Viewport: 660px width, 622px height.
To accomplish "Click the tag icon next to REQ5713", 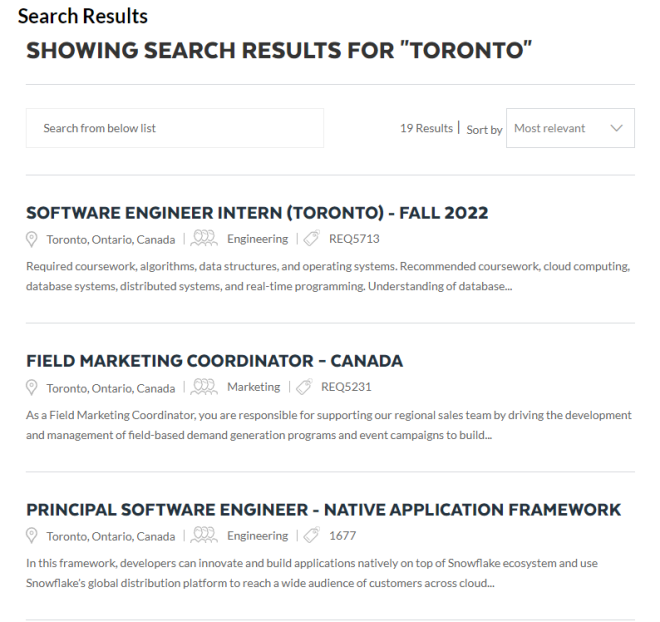I will click(311, 238).
